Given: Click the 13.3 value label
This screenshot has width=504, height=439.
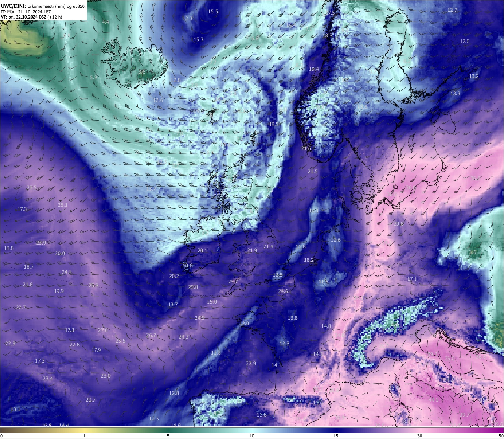Looking at the screenshot, I should [455, 93].
